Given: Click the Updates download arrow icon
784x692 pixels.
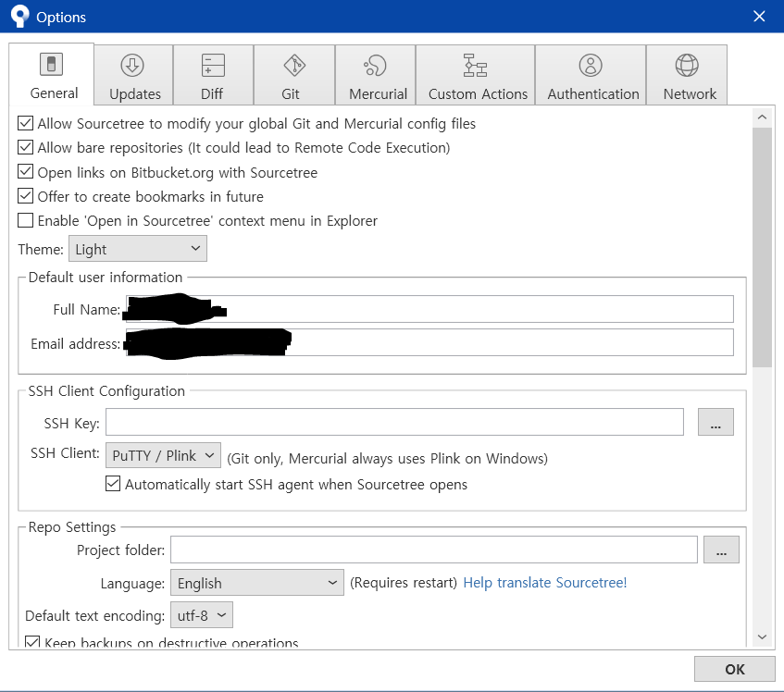Looking at the screenshot, I should click(x=132, y=66).
